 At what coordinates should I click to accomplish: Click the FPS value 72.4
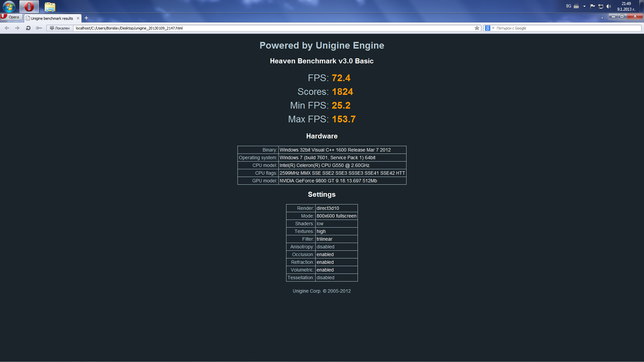[x=341, y=78]
